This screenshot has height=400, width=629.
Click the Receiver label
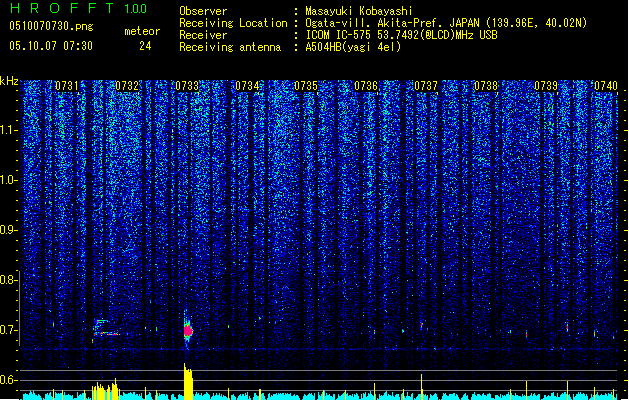203,35
